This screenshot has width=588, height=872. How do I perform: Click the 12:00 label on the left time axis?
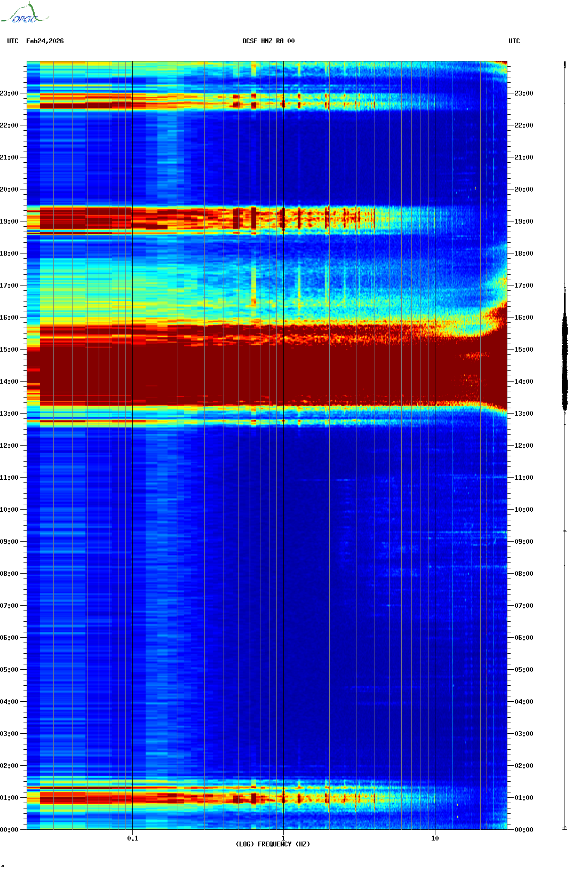[9, 446]
